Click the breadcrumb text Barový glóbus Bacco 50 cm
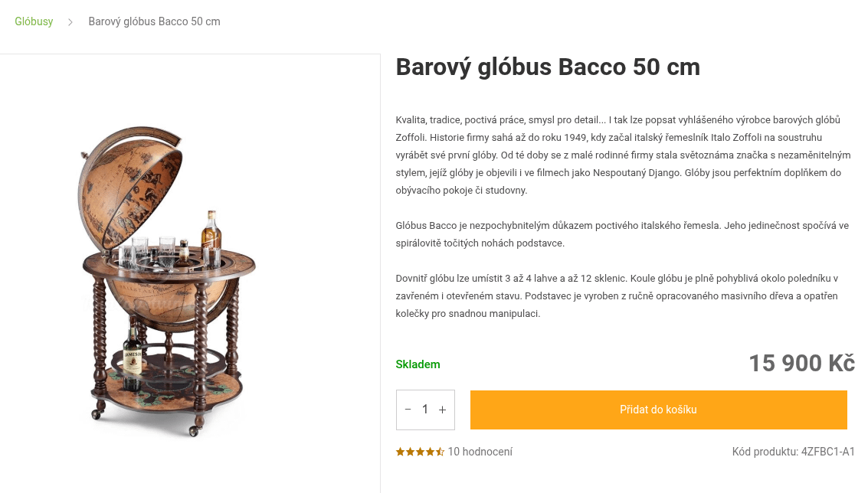 click(154, 21)
